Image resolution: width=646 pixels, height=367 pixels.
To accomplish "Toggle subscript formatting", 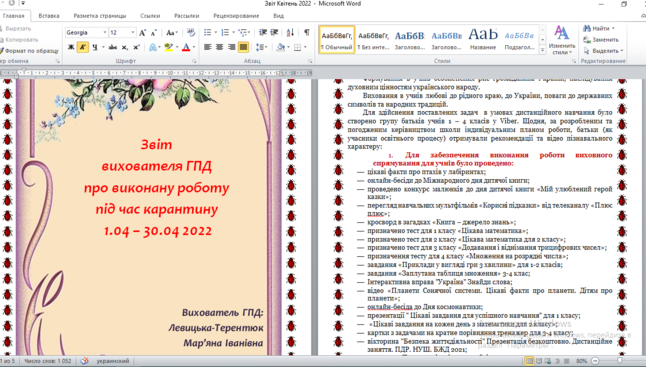I will click(124, 47).
